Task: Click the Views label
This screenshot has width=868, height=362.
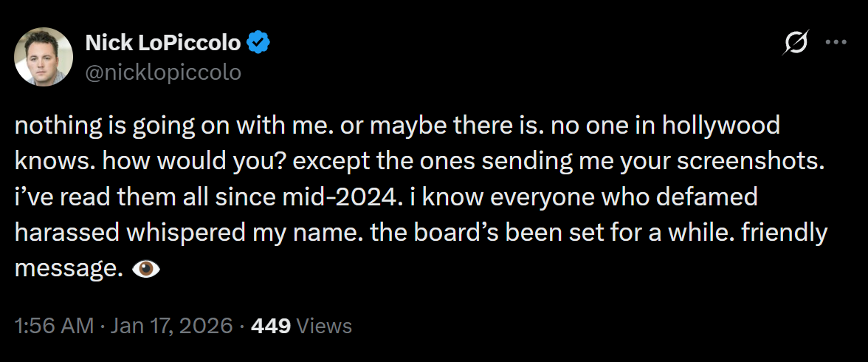Action: (x=324, y=326)
